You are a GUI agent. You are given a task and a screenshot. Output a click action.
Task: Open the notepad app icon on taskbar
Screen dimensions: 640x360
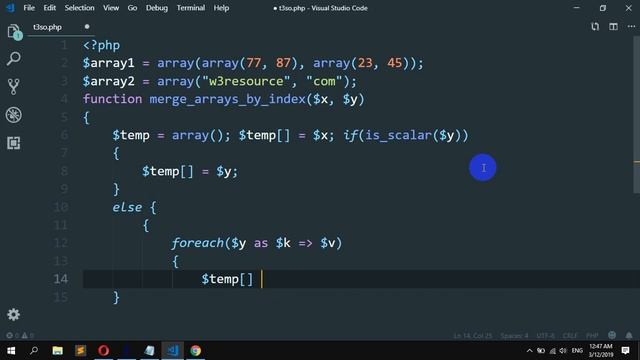click(149, 351)
